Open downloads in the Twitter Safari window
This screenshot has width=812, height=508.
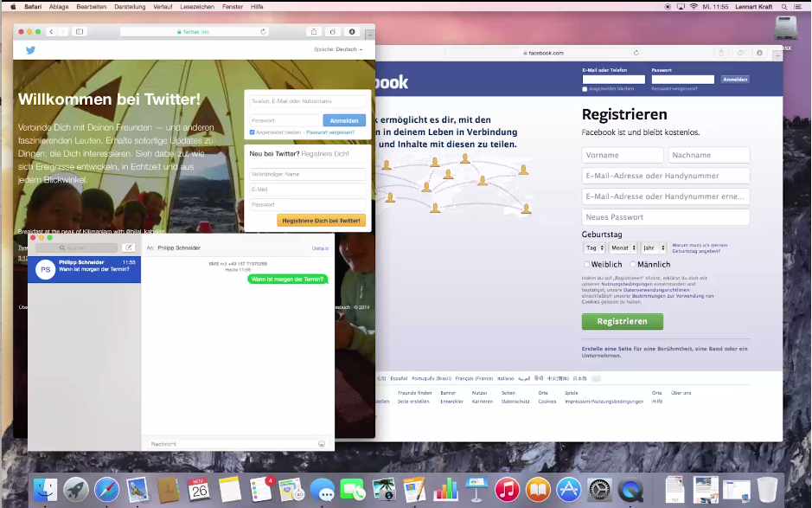(x=352, y=32)
